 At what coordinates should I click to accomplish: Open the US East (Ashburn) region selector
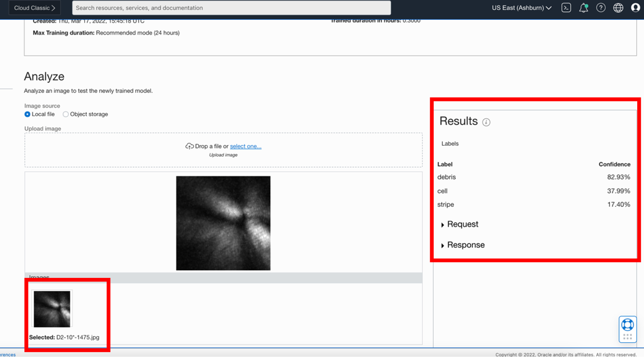pyautogui.click(x=521, y=8)
